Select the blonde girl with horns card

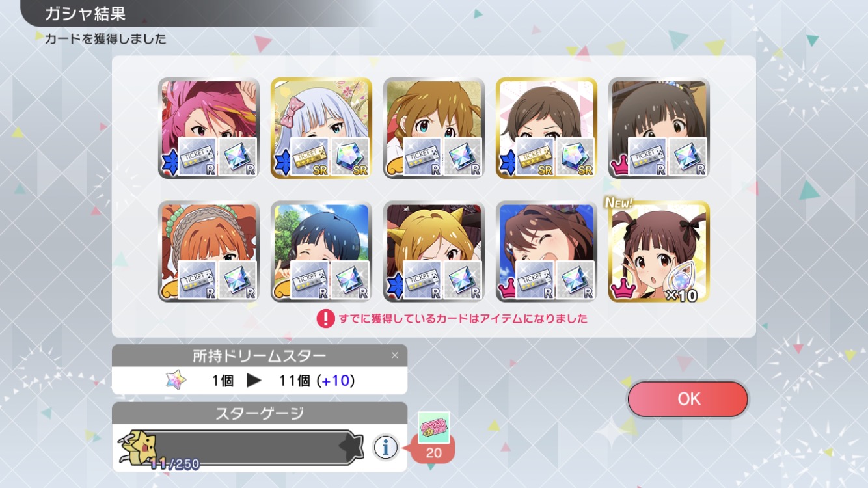click(x=434, y=252)
